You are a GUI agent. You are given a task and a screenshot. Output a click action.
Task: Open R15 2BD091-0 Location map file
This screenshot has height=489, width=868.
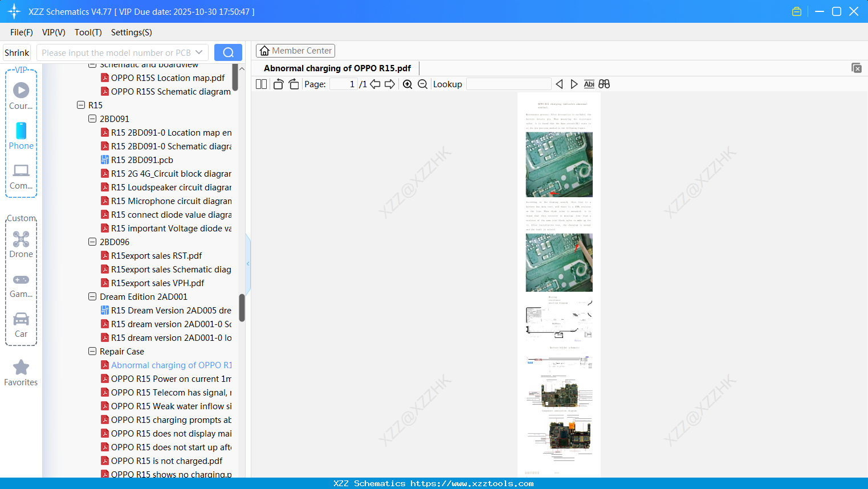coord(166,132)
